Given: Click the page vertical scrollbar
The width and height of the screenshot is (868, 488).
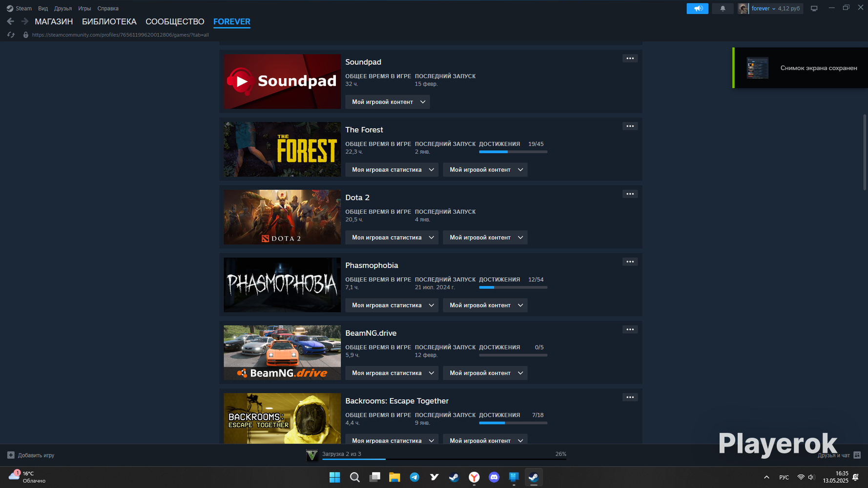Looking at the screenshot, I should (865, 152).
